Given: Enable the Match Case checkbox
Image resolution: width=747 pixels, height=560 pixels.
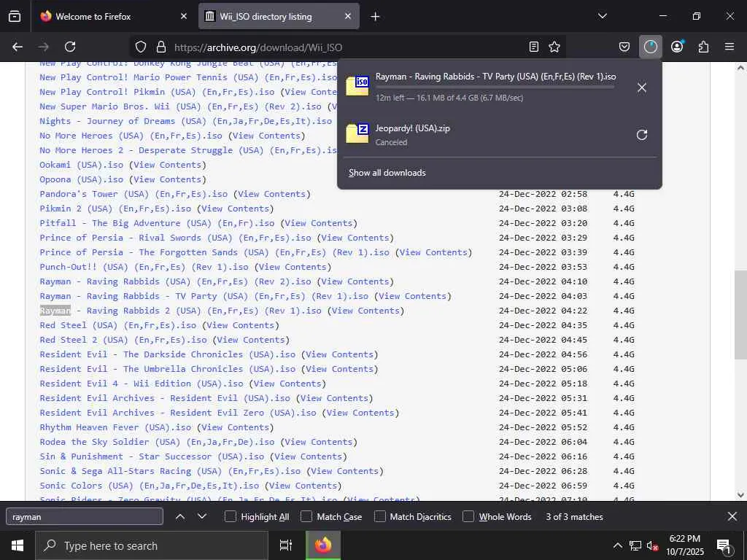Looking at the screenshot, I should (x=306, y=517).
